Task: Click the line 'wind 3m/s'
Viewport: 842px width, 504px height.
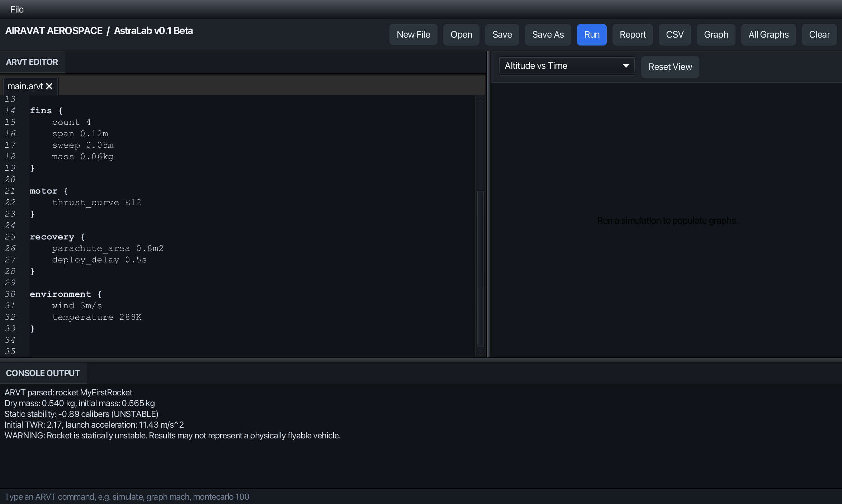Action: (x=77, y=306)
